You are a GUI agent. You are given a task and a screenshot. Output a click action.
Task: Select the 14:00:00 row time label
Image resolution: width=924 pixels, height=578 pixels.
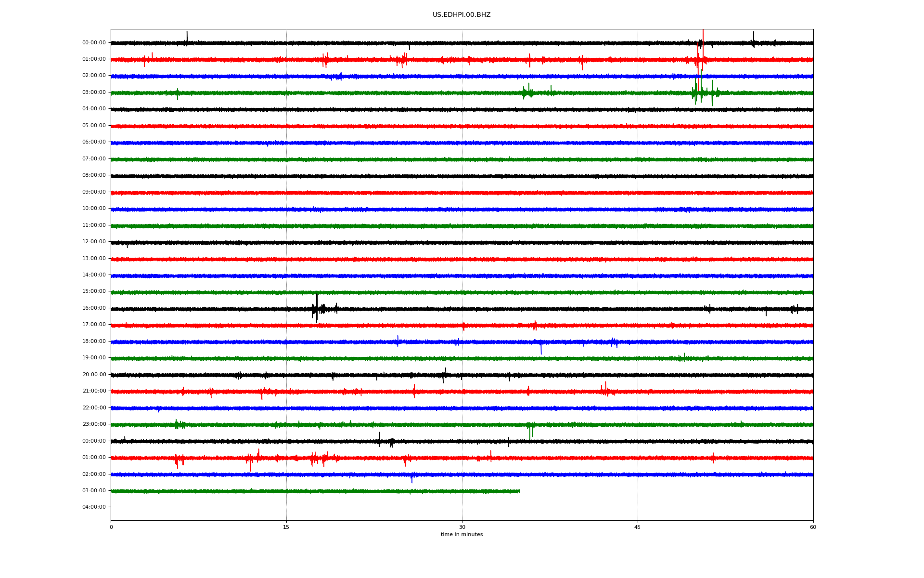click(94, 275)
